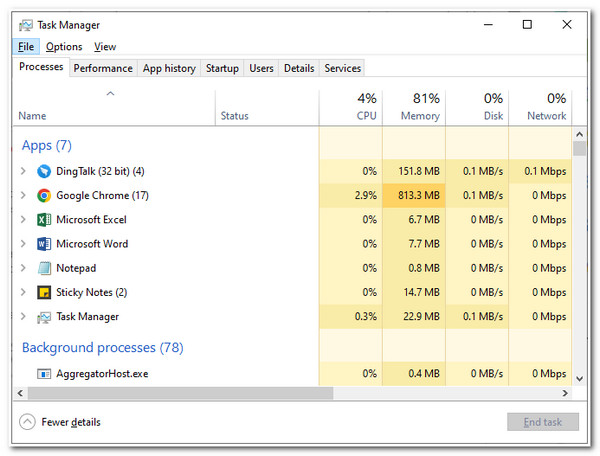Viewport: 600px width, 456px height.
Task: Switch to the Users tab
Action: pyautogui.click(x=261, y=68)
